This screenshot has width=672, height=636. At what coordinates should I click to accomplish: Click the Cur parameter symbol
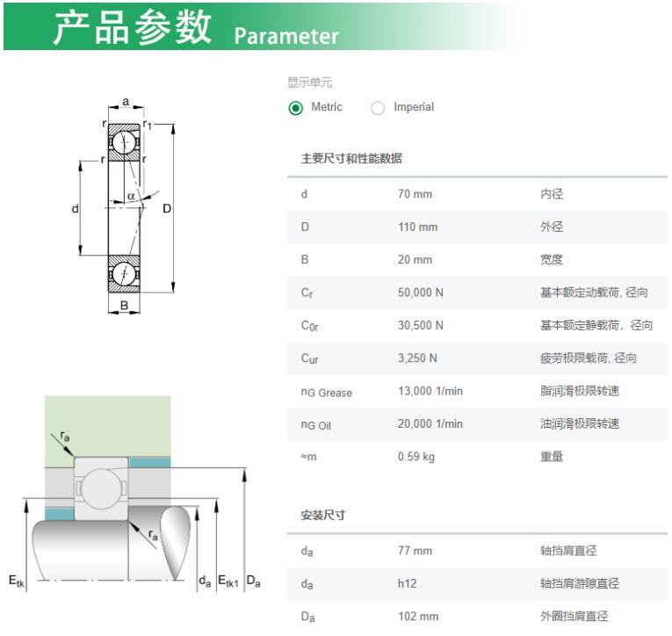(x=309, y=358)
